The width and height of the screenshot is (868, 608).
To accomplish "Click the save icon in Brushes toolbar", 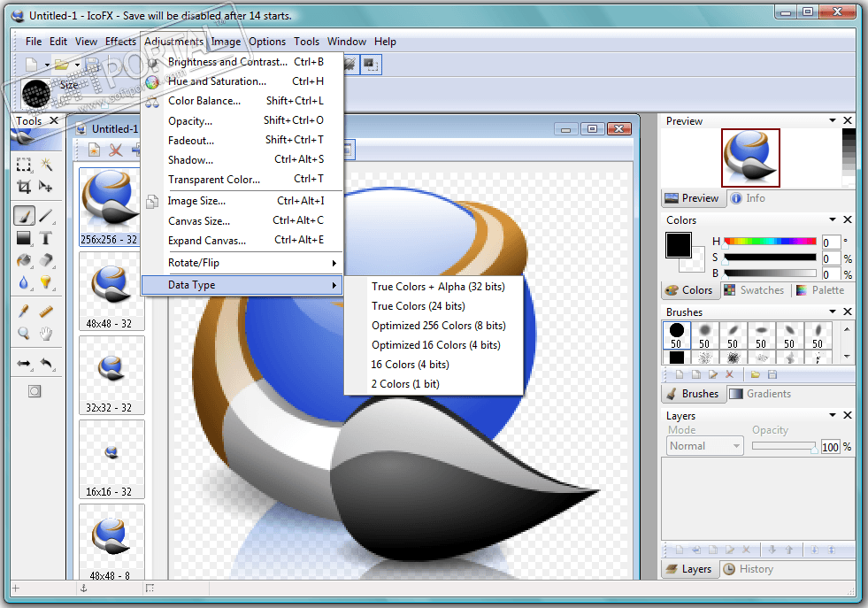I will point(772,375).
